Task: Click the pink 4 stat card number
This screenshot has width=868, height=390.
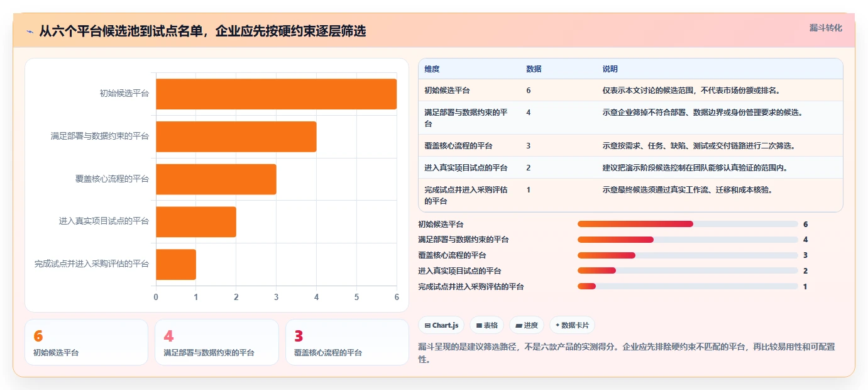Action: (168, 337)
